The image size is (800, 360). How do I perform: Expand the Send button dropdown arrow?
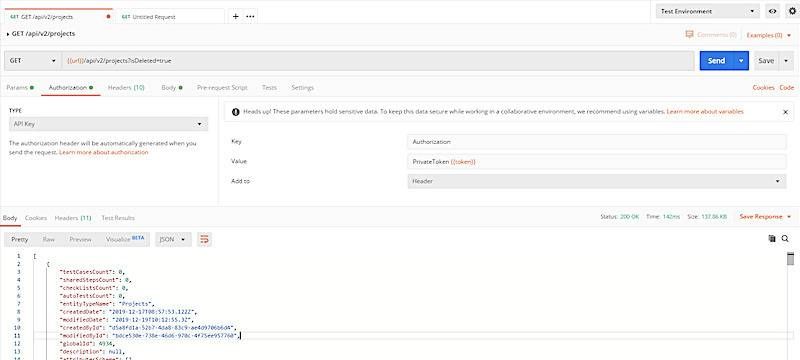click(x=741, y=61)
